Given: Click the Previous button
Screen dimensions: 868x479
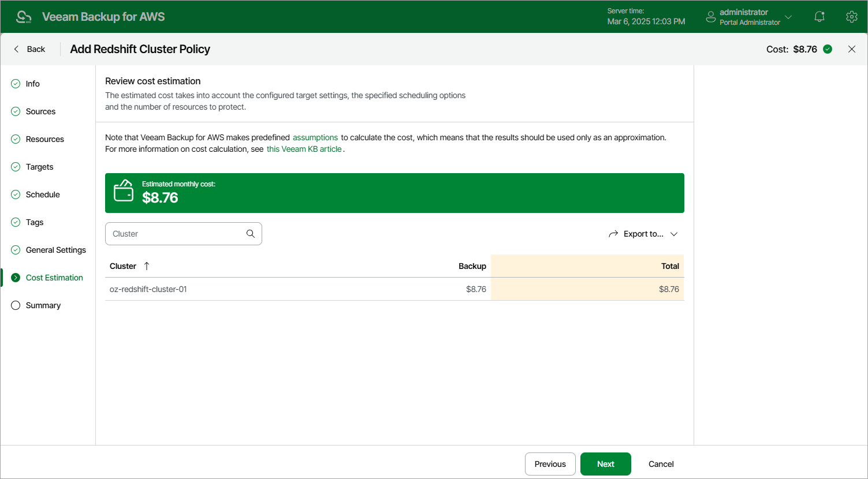Looking at the screenshot, I should [x=550, y=464].
